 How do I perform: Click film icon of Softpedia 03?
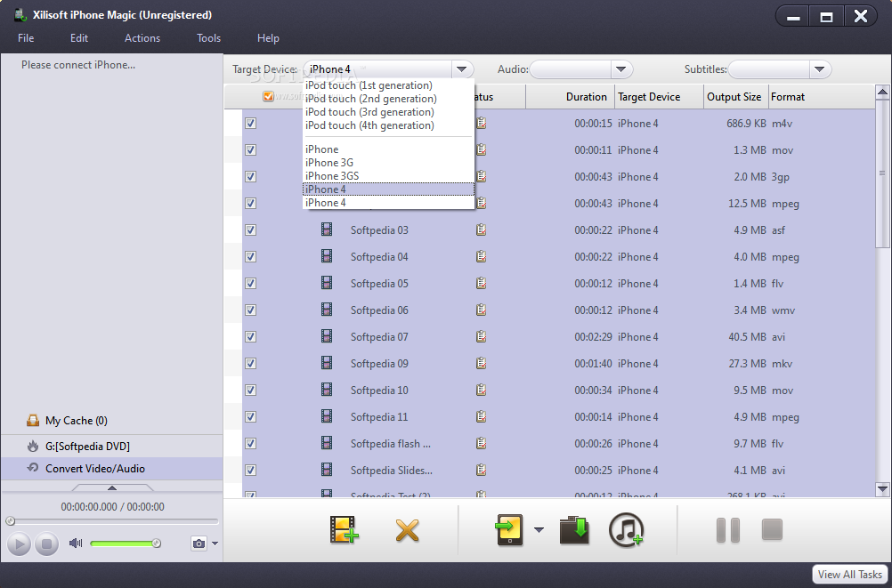[327, 230]
